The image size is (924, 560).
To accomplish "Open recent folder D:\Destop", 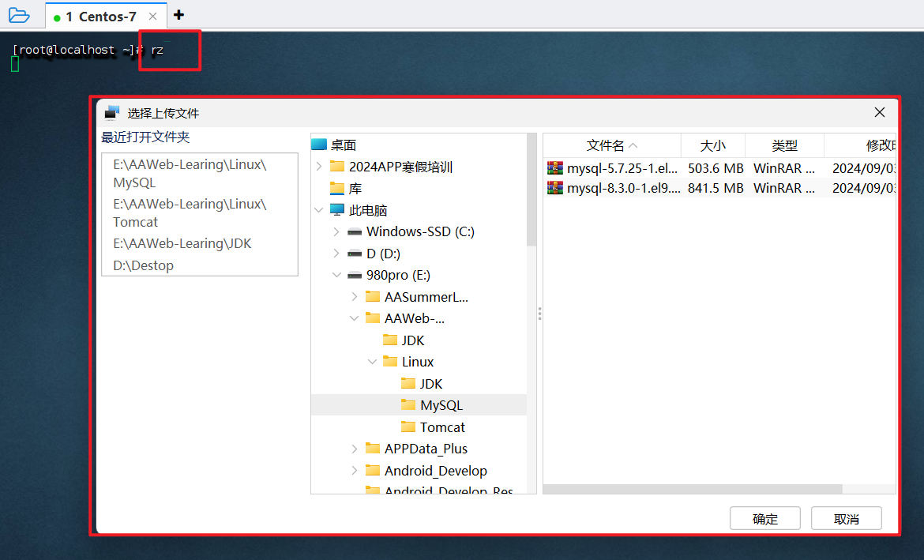I will 143,265.
